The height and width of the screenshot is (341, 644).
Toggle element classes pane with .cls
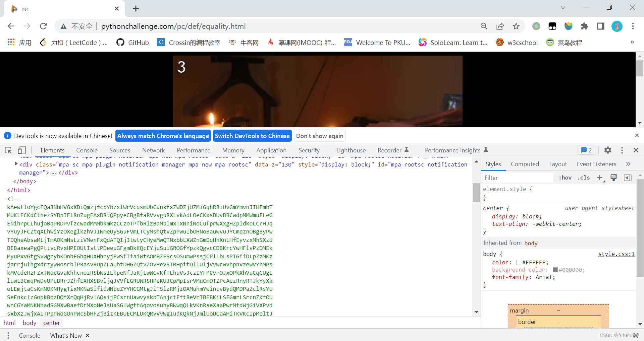pos(584,178)
